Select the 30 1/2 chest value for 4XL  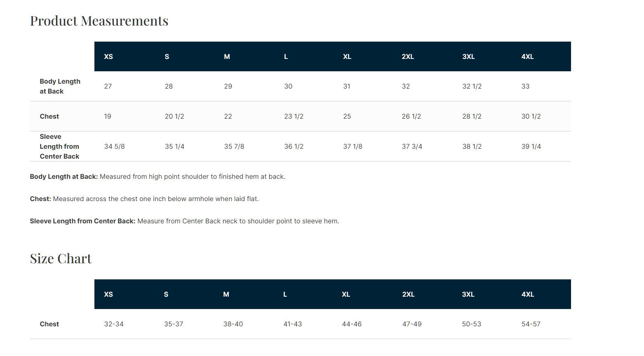click(531, 116)
